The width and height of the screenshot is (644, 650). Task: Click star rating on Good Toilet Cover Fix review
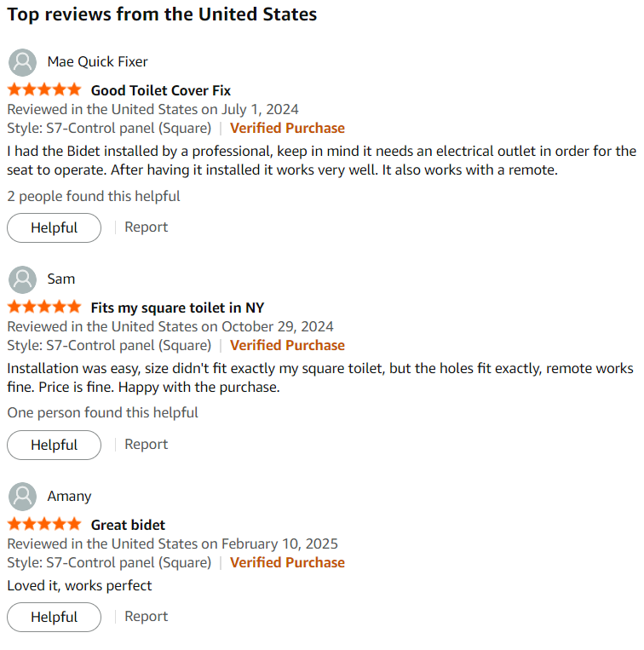click(44, 90)
